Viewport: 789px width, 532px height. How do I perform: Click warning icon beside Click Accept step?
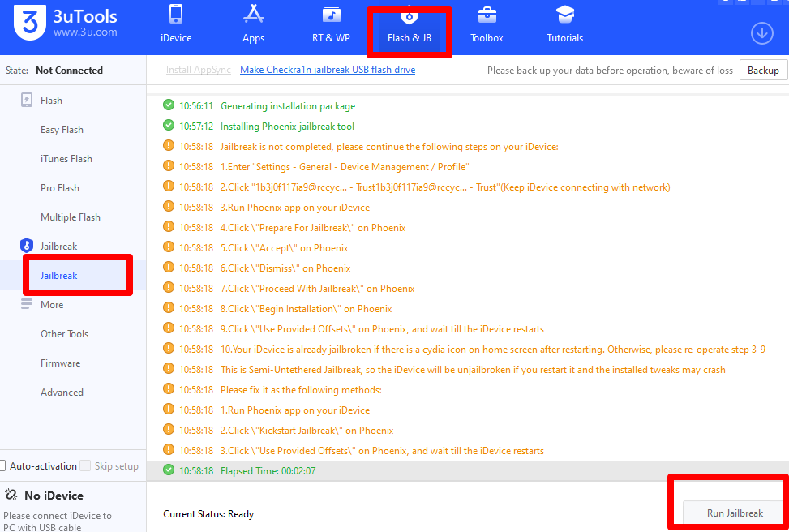pyautogui.click(x=169, y=247)
